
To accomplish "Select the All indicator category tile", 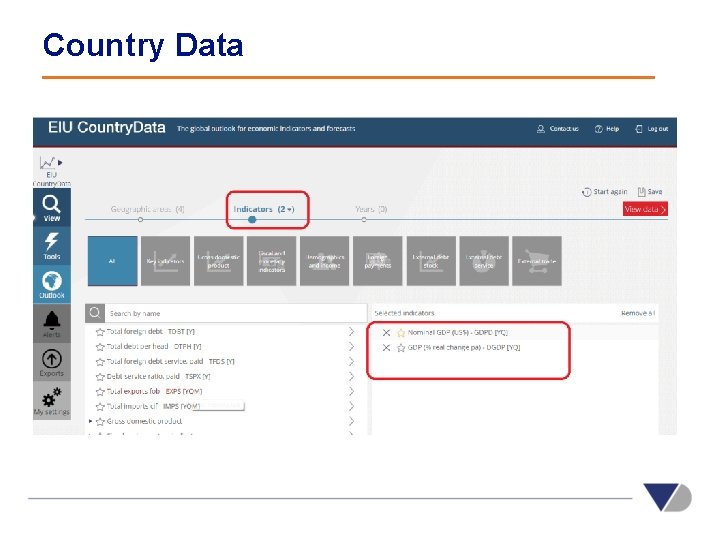I will click(112, 261).
